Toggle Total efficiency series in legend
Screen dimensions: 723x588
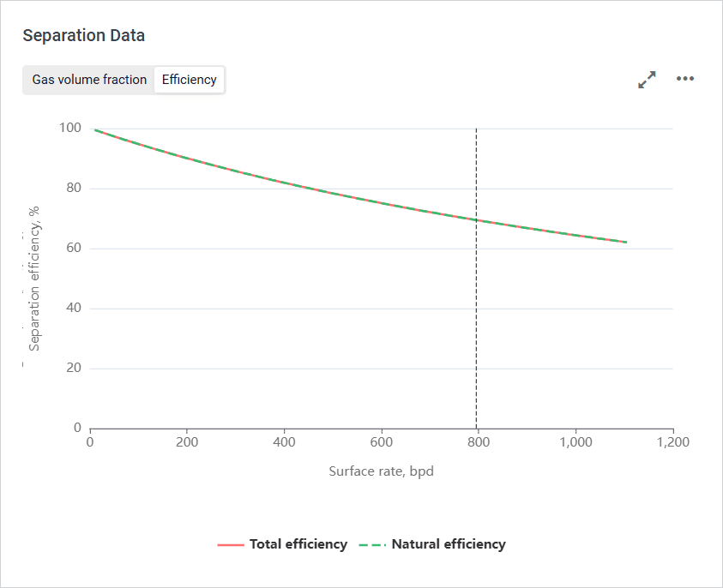pyautogui.click(x=298, y=544)
